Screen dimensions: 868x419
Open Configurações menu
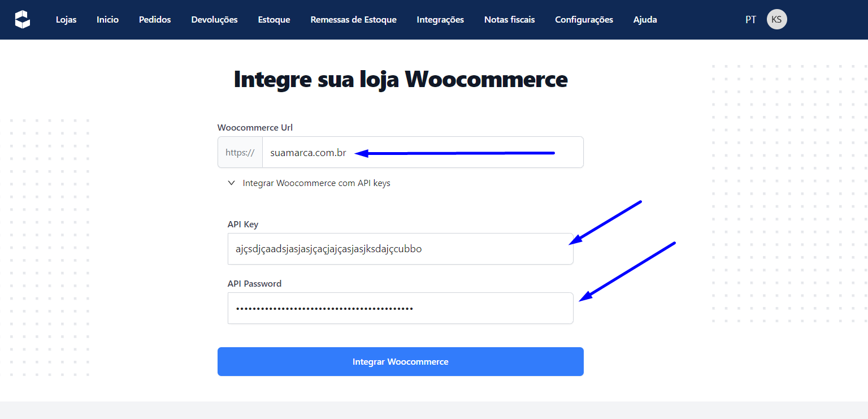pyautogui.click(x=584, y=19)
